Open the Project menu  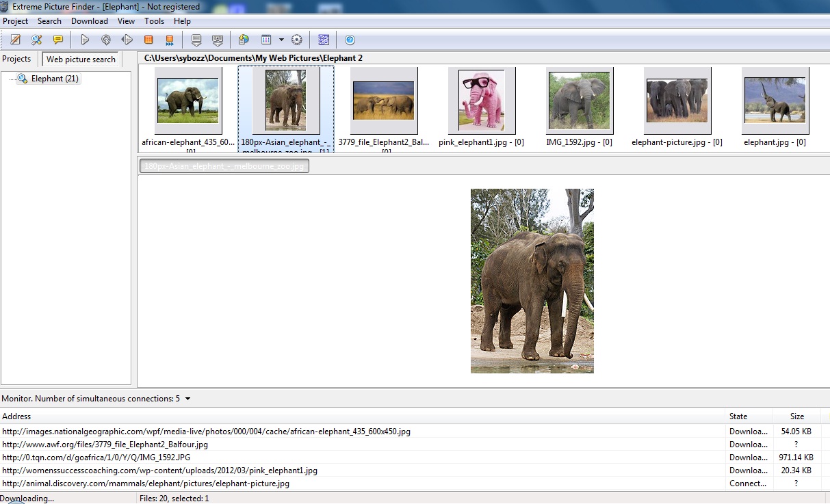click(x=16, y=21)
